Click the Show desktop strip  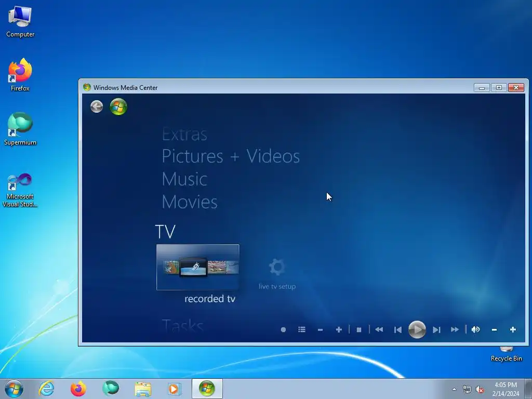click(528, 389)
